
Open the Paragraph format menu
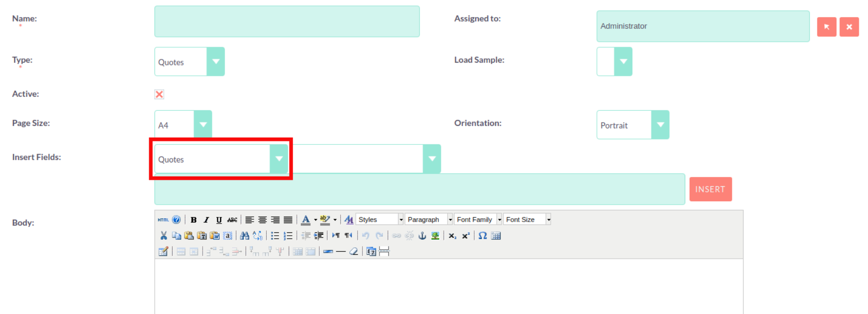[429, 220]
